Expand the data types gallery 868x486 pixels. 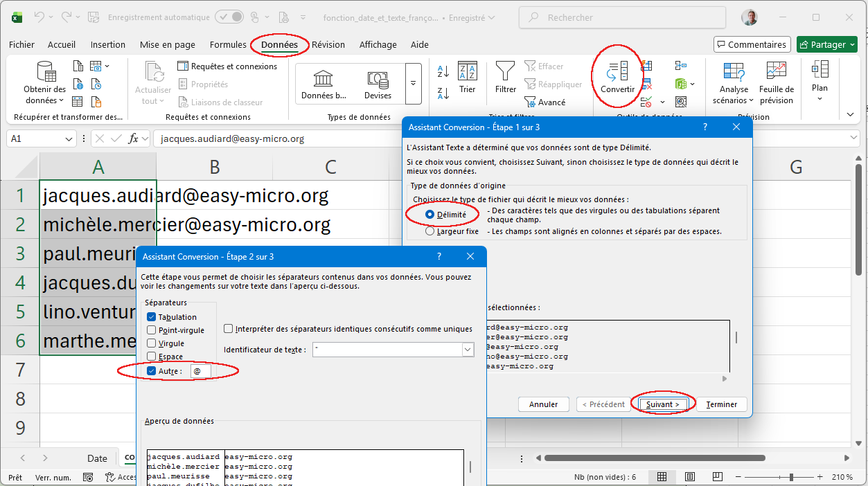click(x=414, y=84)
